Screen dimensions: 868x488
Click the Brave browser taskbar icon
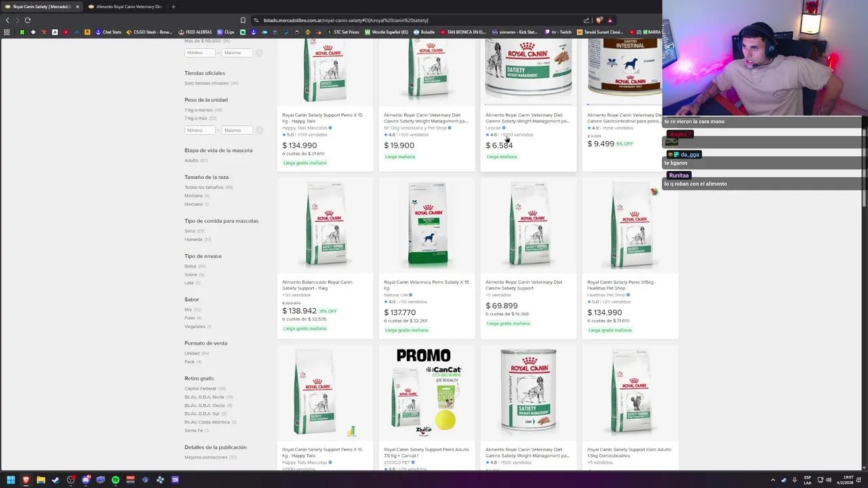click(26, 480)
